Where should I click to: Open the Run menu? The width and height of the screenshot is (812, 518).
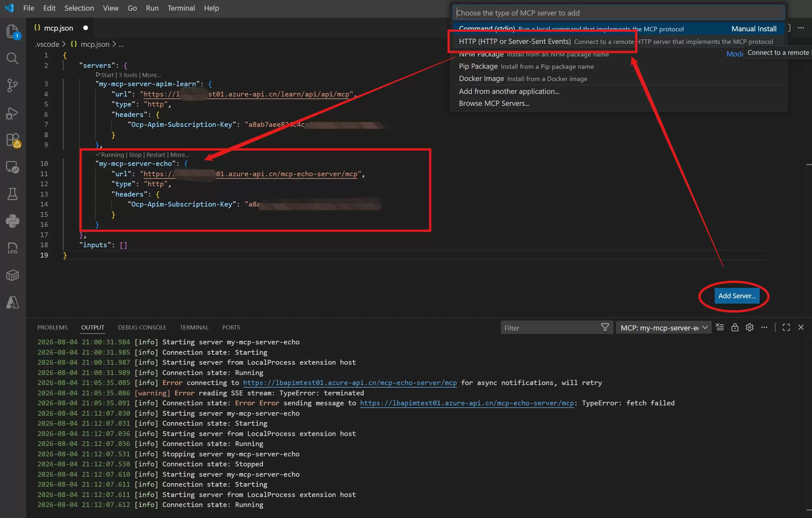pos(152,8)
